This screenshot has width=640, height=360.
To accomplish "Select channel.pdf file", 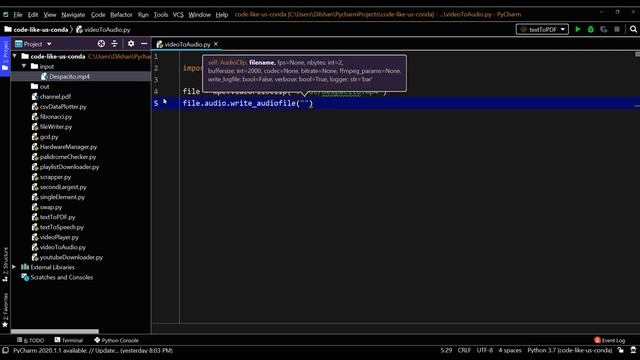I will 56,96.
